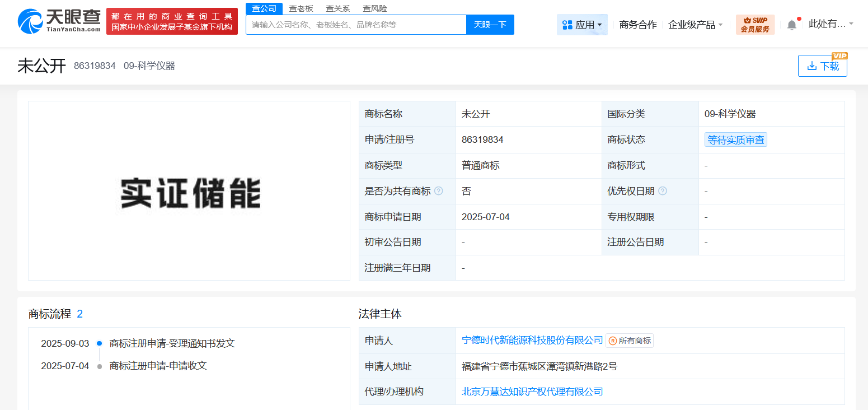This screenshot has height=410, width=868.
Task: Click the R 所有商标 badge
Action: [x=629, y=340]
